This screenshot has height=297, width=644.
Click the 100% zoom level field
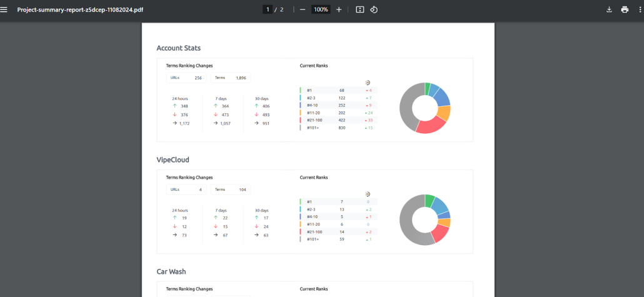[321, 9]
